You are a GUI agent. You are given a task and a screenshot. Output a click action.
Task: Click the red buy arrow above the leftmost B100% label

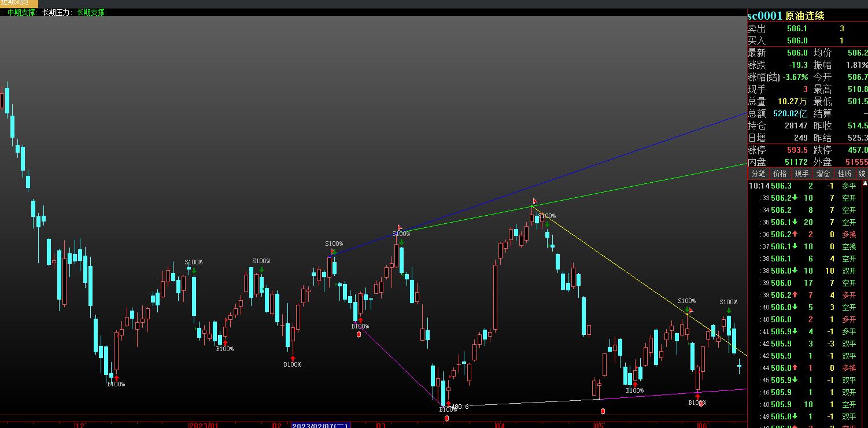tap(116, 378)
